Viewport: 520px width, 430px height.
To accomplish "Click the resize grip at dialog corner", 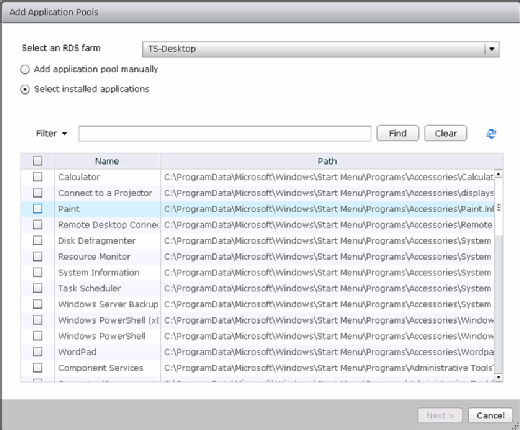I will coord(516,426).
